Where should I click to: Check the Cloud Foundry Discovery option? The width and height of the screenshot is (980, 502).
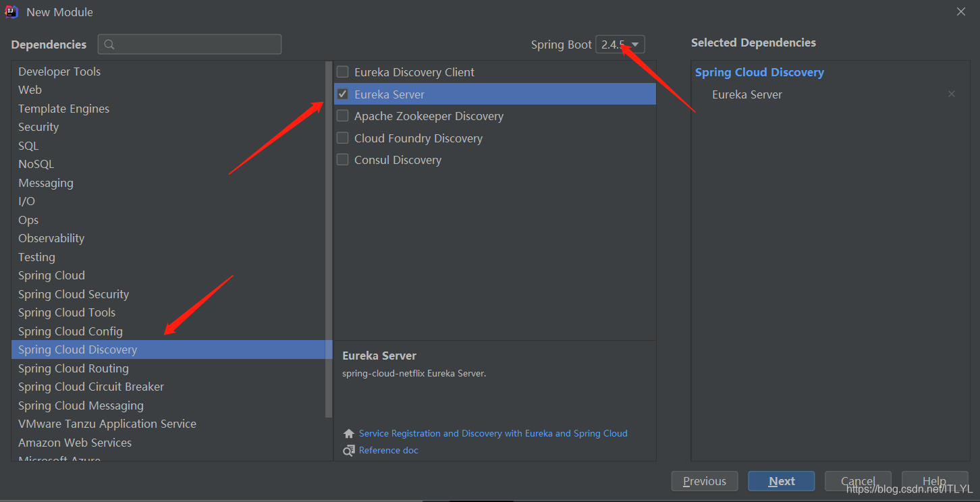pyautogui.click(x=343, y=138)
